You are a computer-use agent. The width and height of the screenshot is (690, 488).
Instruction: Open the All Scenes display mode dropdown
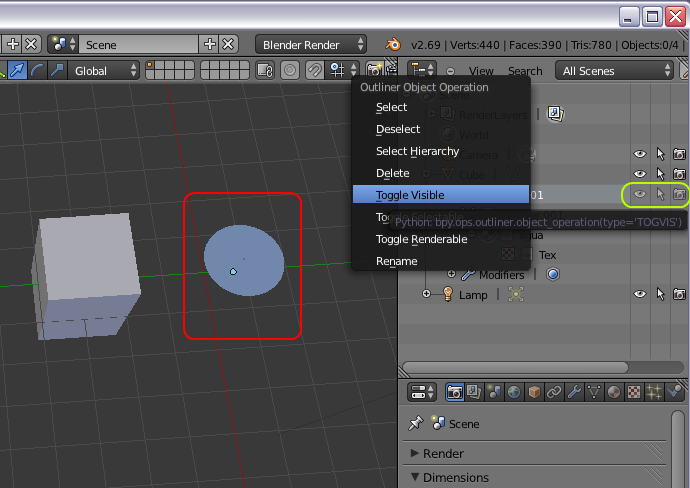(615, 70)
